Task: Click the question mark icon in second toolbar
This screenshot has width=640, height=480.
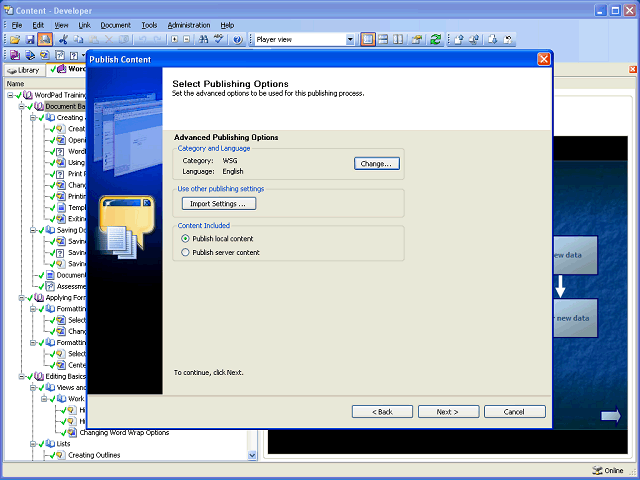Action: [74, 55]
